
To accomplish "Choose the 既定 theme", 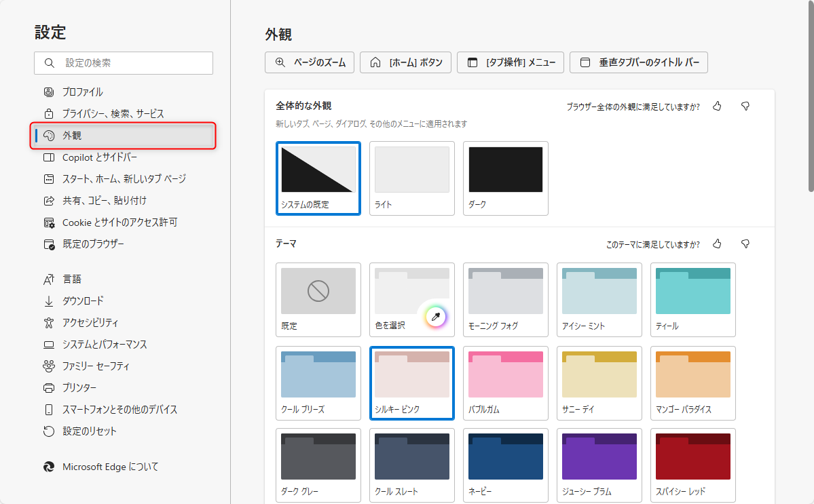I will 318,300.
